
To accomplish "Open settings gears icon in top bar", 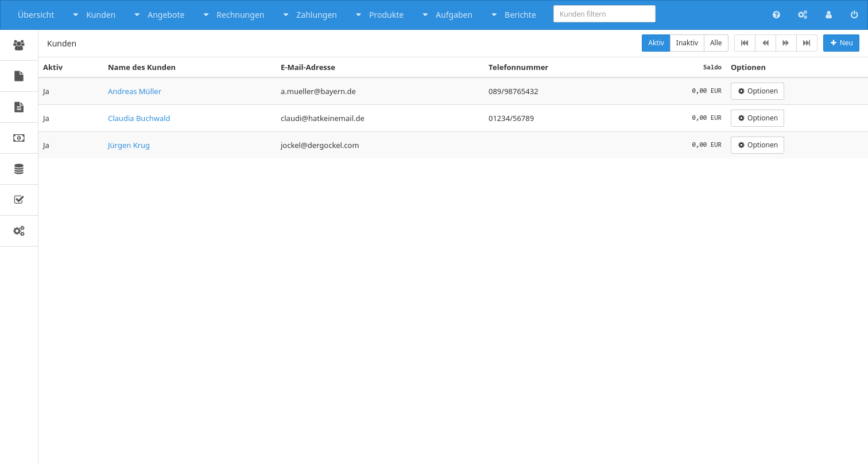I will [803, 15].
